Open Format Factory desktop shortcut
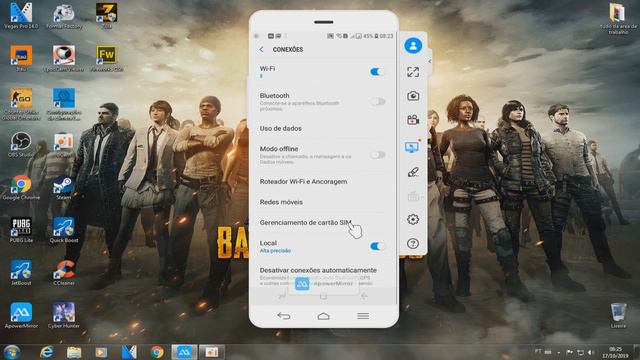The image size is (640, 360). [x=64, y=16]
